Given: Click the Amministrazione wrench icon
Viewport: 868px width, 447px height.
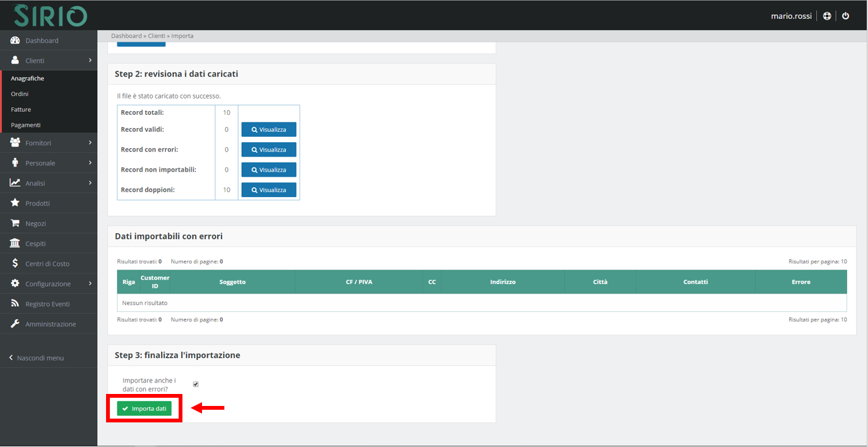Looking at the screenshot, I should [x=15, y=324].
